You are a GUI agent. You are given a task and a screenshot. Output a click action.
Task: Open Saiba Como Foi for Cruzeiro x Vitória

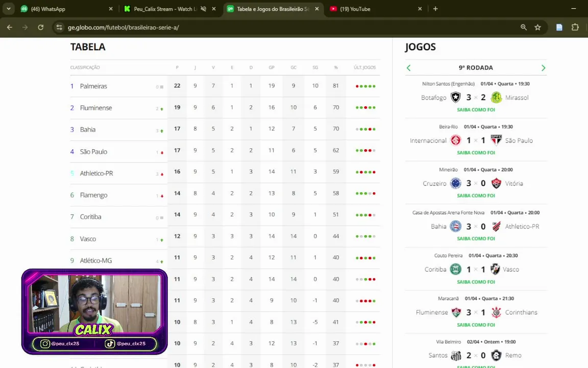click(x=476, y=196)
